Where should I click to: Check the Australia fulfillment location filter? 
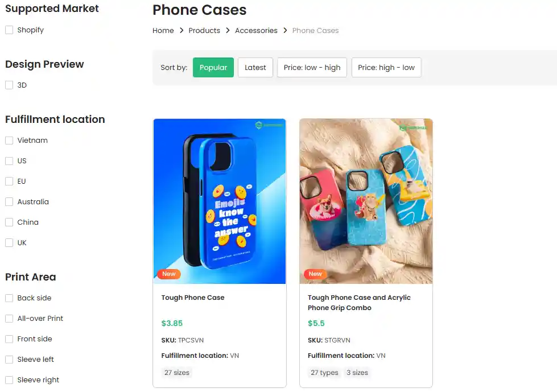click(9, 201)
